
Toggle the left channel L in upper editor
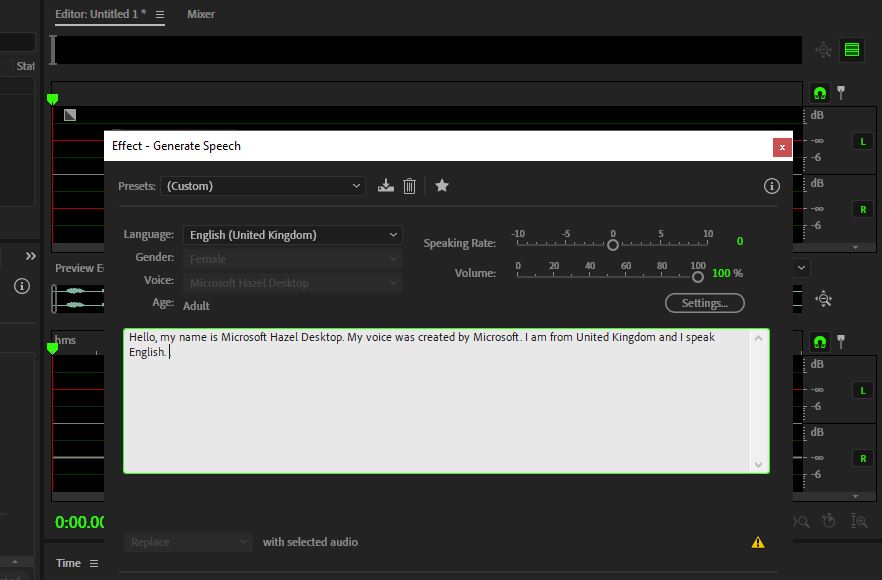pyautogui.click(x=863, y=141)
